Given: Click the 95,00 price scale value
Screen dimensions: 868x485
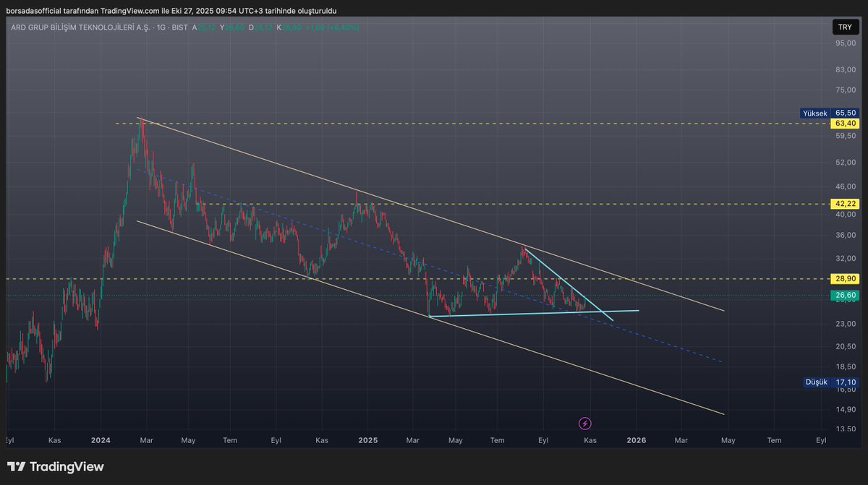Looking at the screenshot, I should tap(845, 43).
